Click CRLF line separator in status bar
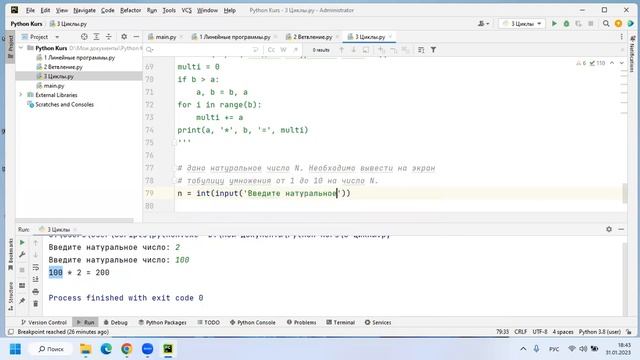The height and width of the screenshot is (360, 640). pos(520,332)
